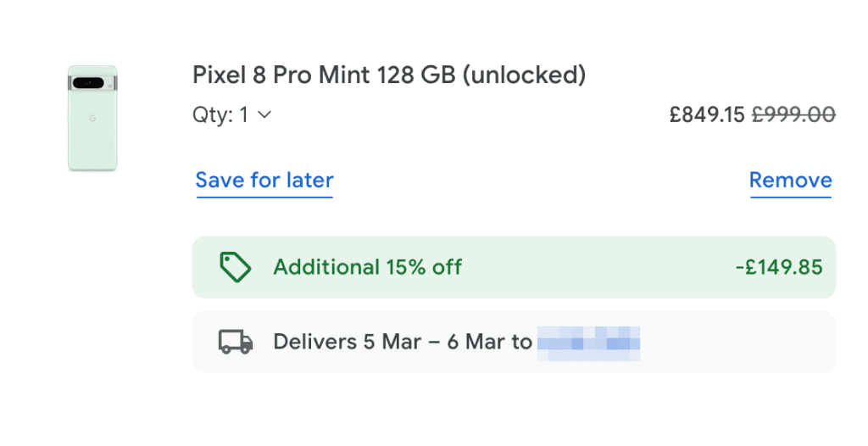The height and width of the screenshot is (446, 868).
Task: Click the blurred delivery address
Action: (x=588, y=343)
